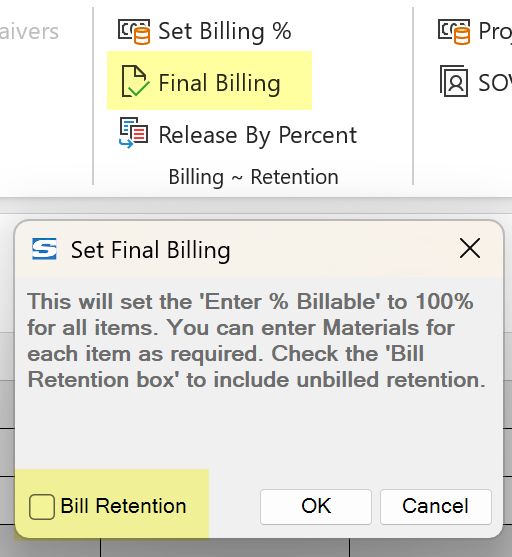Open Release By Percent command
Screen dimensions: 512x557
237,134
